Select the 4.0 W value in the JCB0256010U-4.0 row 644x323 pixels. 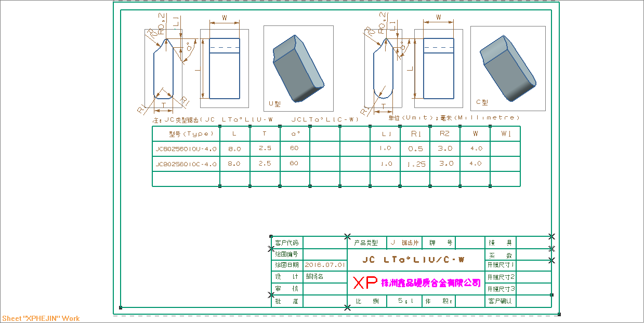(x=476, y=149)
